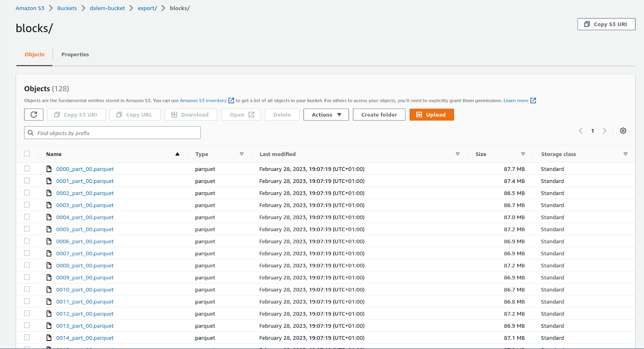This screenshot has height=349, width=644.
Task: Open table preferences gear icon
Action: point(623,131)
